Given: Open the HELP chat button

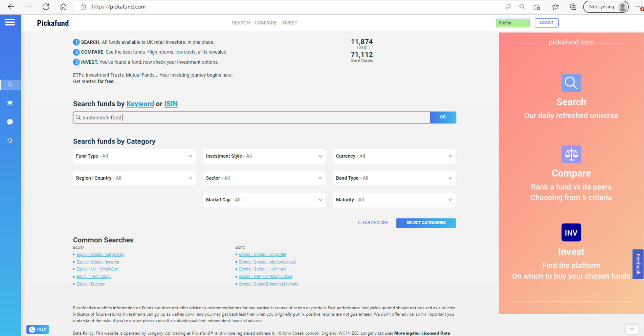Looking at the screenshot, I should pos(38,330).
